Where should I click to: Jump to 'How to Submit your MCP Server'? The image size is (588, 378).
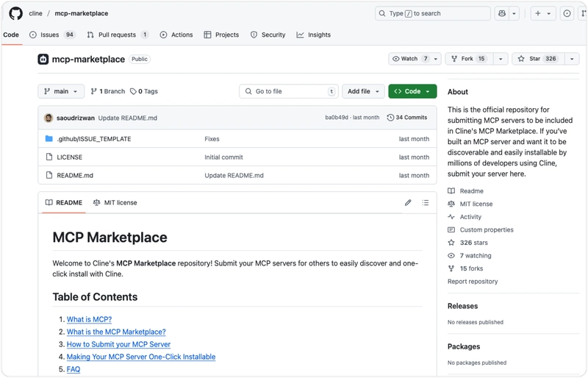[118, 344]
